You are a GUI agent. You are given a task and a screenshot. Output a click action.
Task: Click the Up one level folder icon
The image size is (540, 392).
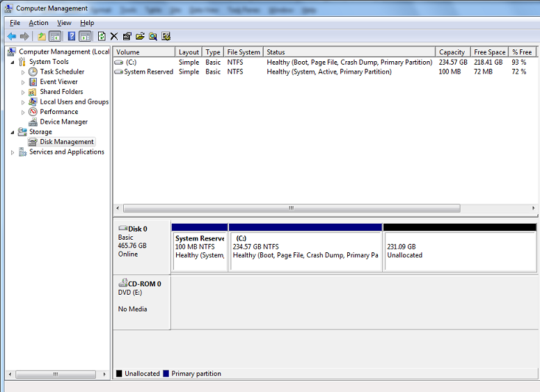tap(42, 36)
